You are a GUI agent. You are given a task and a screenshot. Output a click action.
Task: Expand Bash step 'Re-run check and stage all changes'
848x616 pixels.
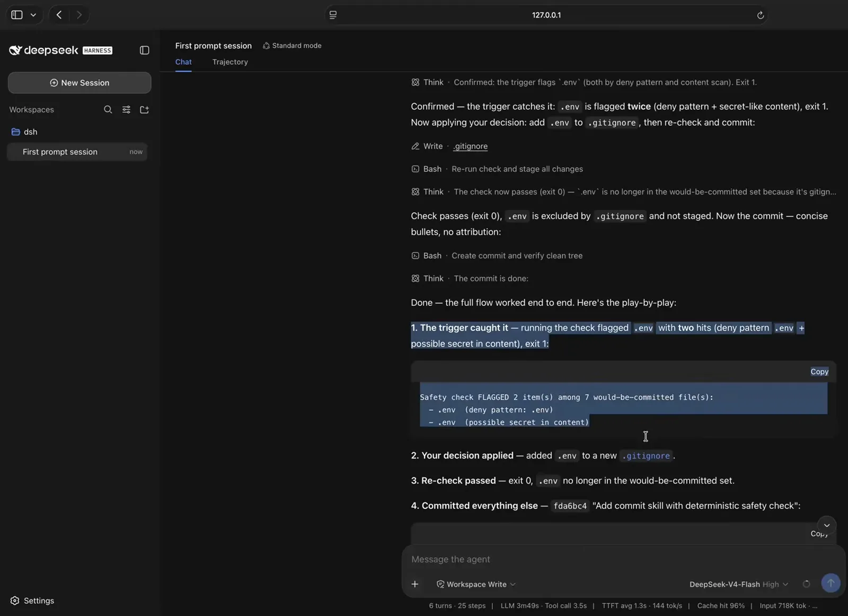tap(497, 169)
